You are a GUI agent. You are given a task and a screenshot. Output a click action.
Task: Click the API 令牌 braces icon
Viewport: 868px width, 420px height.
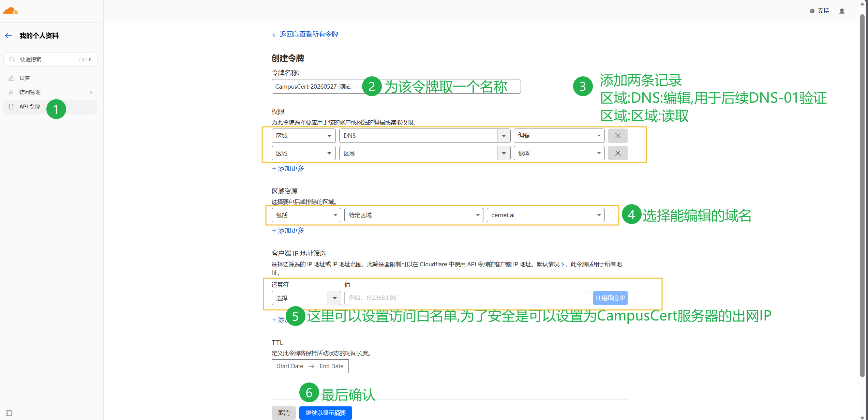(x=11, y=107)
